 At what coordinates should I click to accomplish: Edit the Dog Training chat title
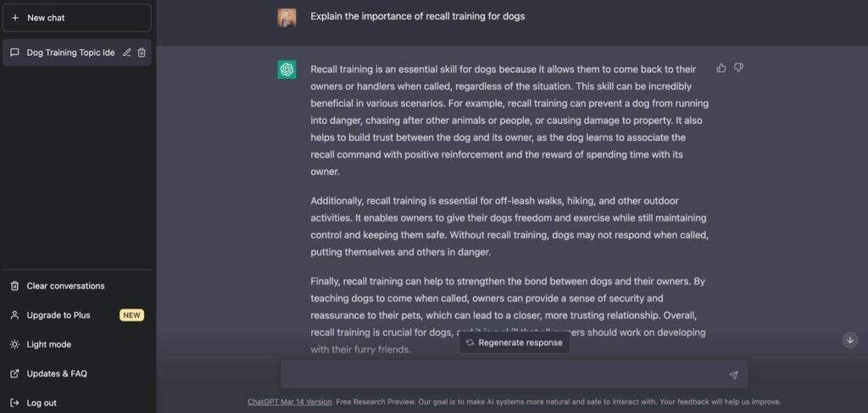tap(127, 53)
